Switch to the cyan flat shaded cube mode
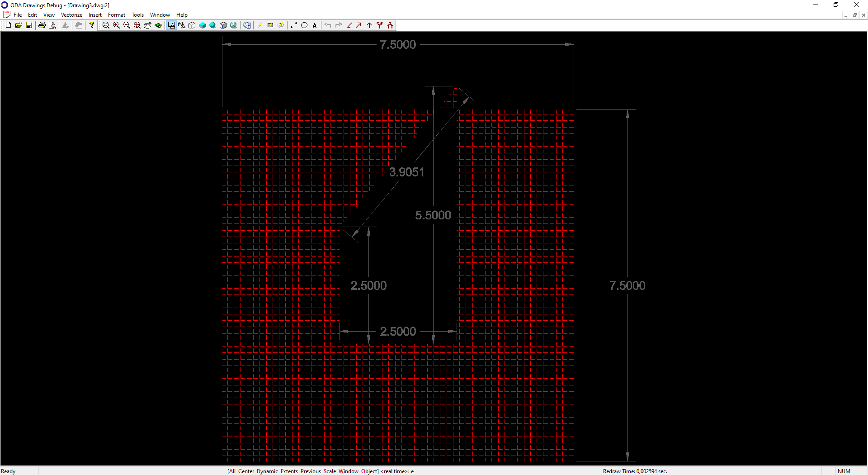The width and height of the screenshot is (868, 475). point(203,25)
